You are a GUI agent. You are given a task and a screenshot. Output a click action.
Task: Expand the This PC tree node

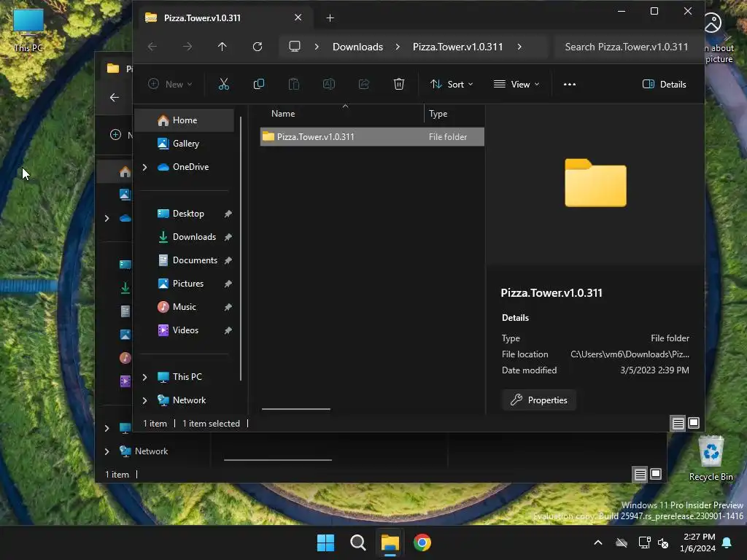pyautogui.click(x=145, y=377)
